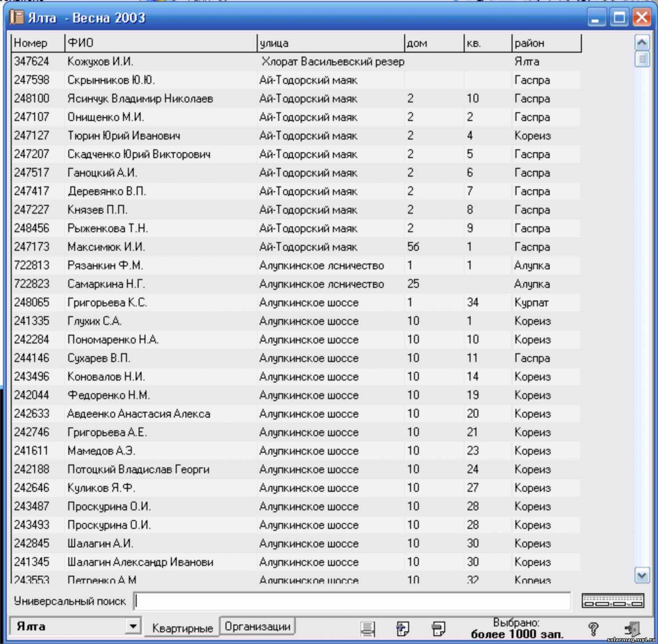Click the scrollbar down arrow
The height and width of the screenshot is (644, 658).
642,575
